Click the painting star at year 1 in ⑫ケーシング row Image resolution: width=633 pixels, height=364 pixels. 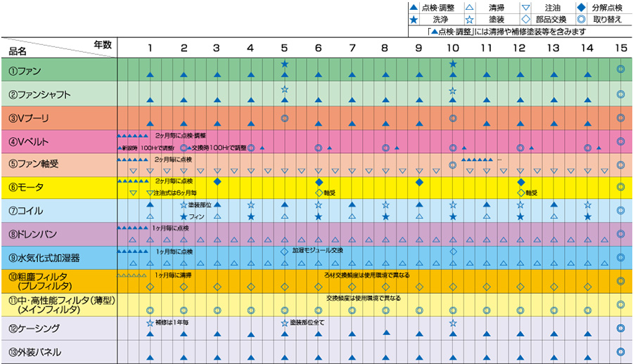pos(150,323)
